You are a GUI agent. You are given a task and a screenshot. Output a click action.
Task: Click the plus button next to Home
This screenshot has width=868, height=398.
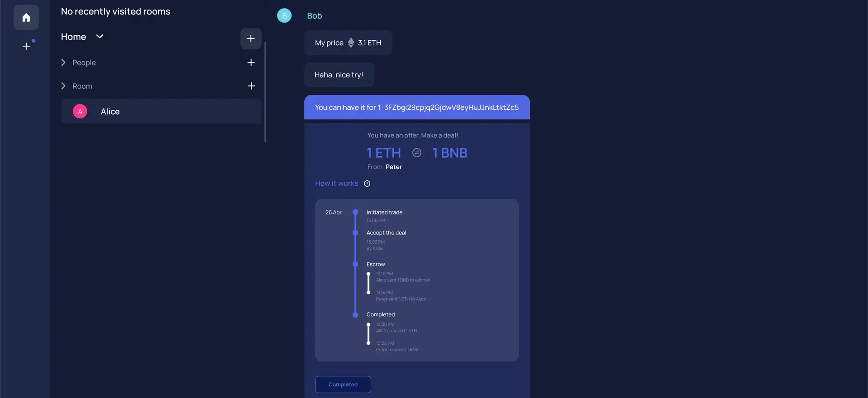(x=251, y=39)
